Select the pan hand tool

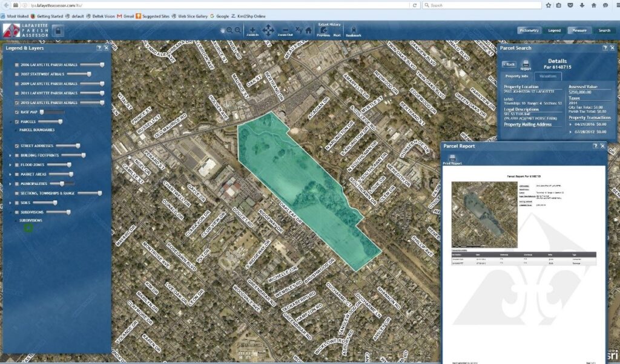point(223,30)
